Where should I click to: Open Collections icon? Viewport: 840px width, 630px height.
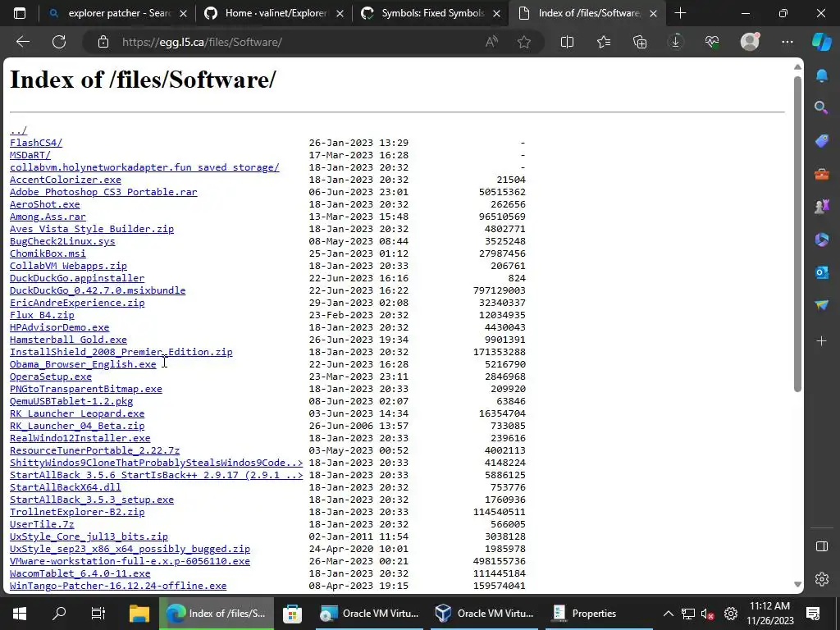640,42
